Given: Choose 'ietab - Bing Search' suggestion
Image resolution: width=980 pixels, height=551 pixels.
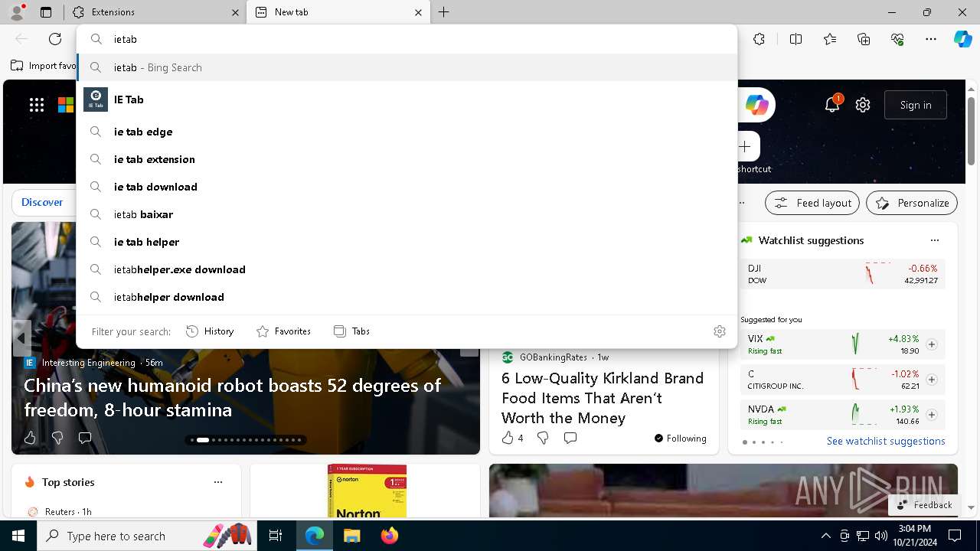Looking at the screenshot, I should (x=407, y=67).
